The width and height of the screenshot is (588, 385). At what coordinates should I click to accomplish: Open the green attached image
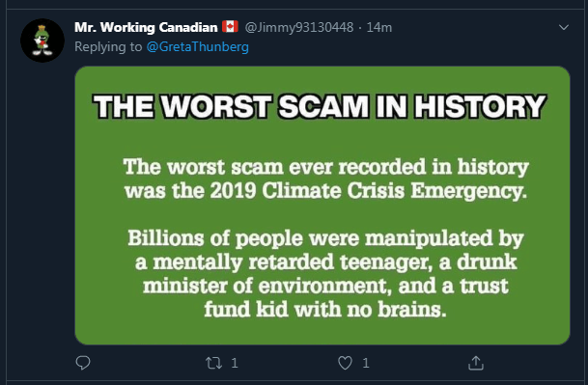tap(322, 206)
